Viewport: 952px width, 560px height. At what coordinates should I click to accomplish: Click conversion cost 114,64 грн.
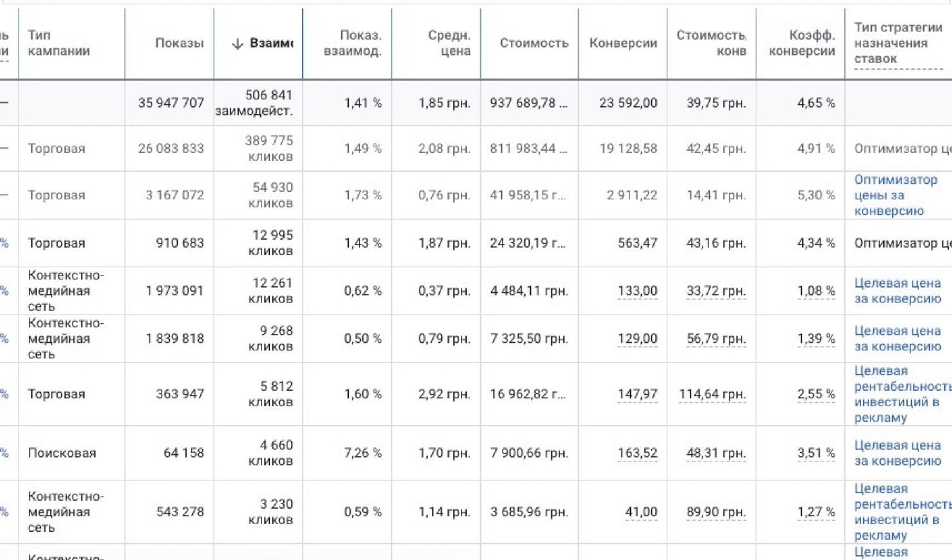click(712, 394)
